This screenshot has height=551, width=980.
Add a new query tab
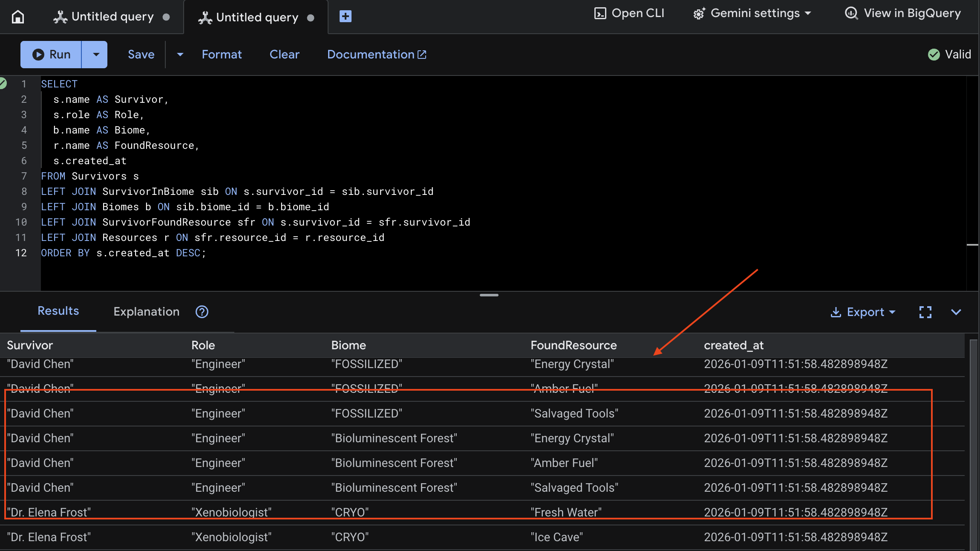tap(345, 17)
